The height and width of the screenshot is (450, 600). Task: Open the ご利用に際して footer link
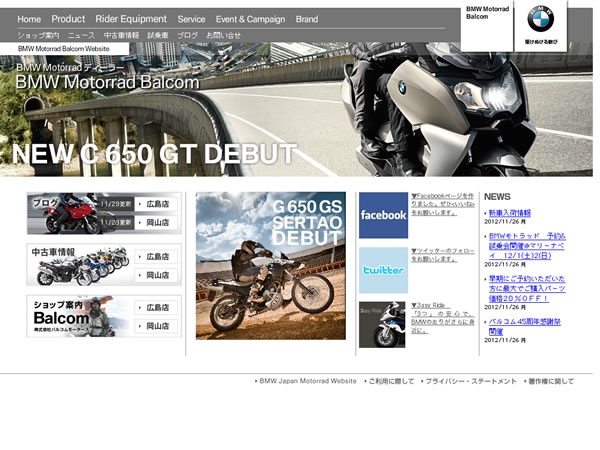click(x=391, y=381)
